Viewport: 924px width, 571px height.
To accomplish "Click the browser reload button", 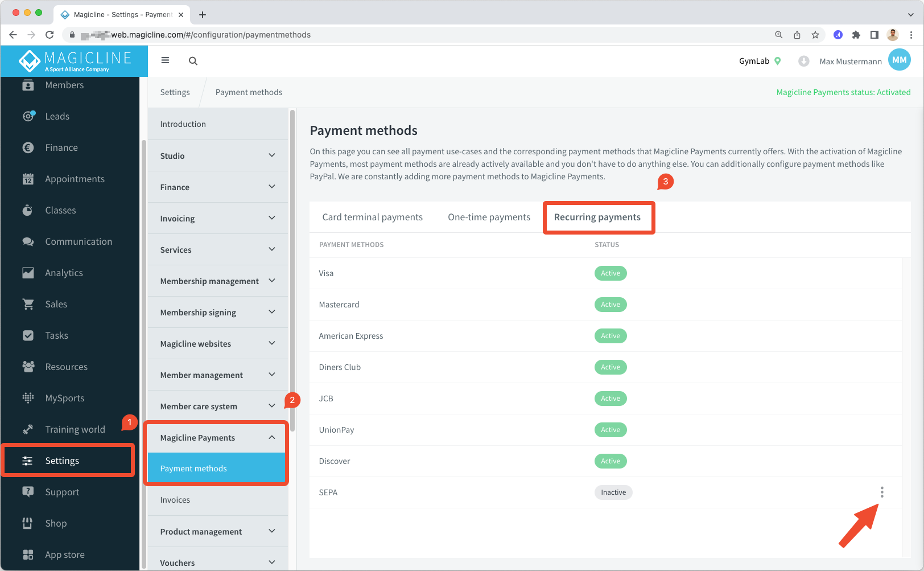I will [x=49, y=35].
